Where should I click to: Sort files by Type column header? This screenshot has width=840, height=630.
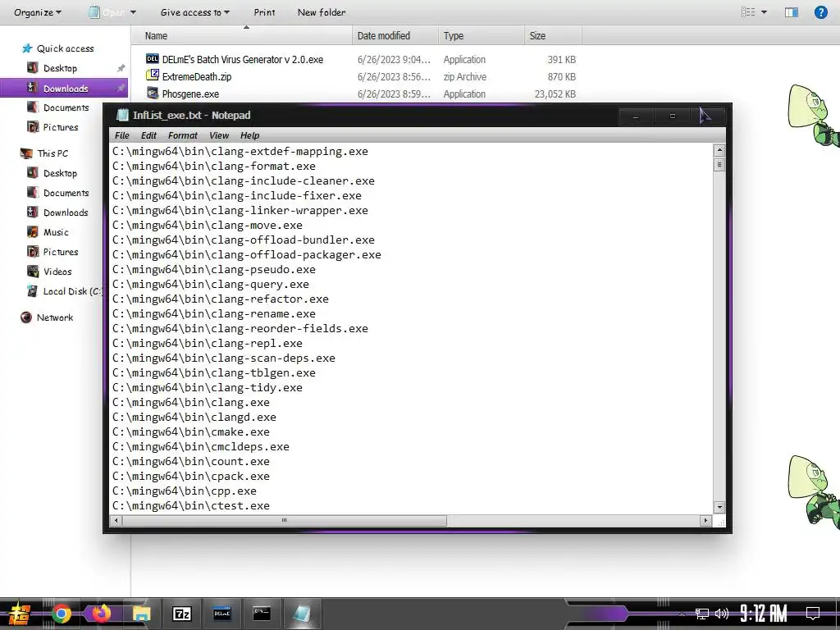[x=481, y=36]
